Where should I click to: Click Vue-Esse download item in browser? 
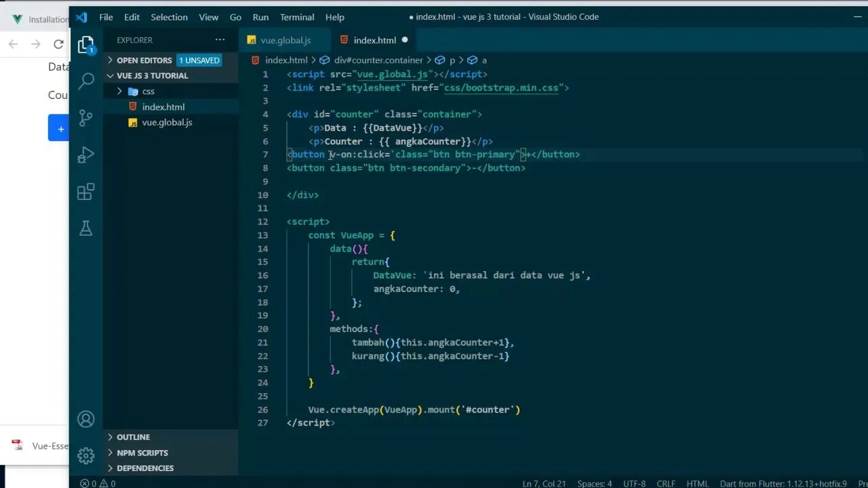click(41, 446)
